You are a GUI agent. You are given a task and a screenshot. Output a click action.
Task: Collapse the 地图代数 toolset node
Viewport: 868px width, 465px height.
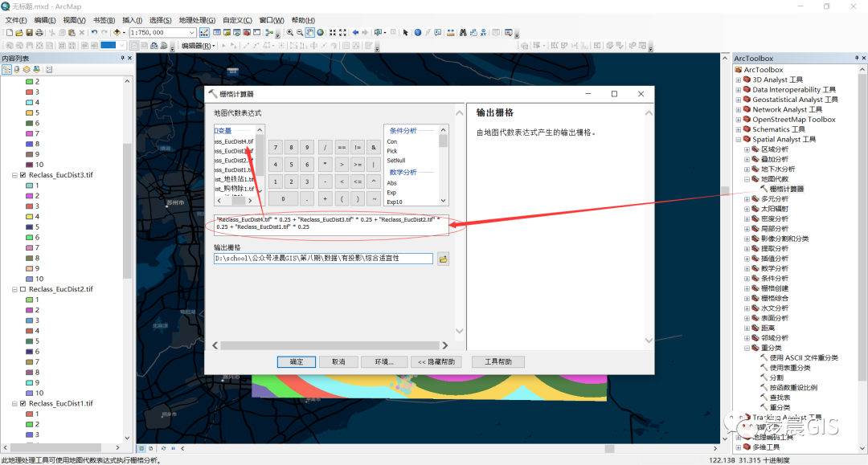coord(747,179)
